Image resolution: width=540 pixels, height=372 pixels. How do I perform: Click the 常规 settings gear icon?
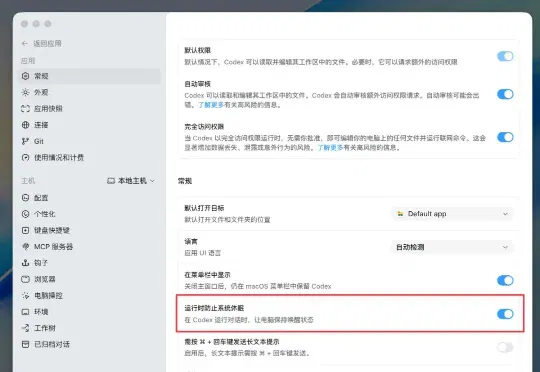pyautogui.click(x=25, y=76)
